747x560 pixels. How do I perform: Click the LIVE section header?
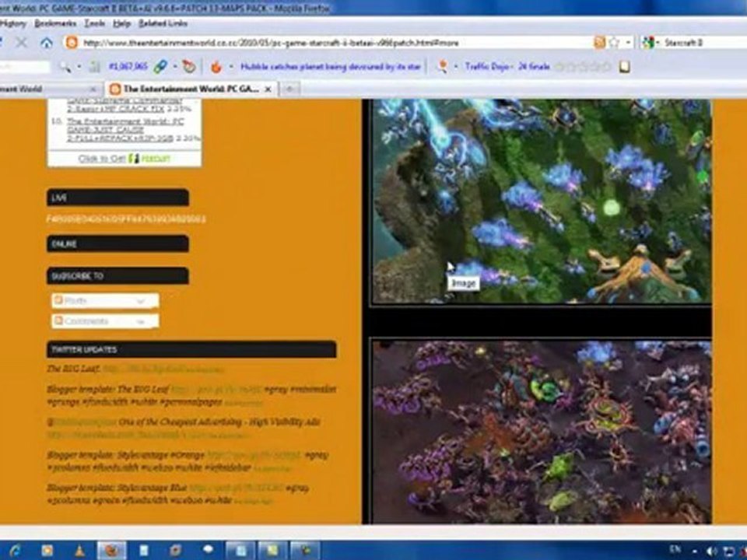117,198
